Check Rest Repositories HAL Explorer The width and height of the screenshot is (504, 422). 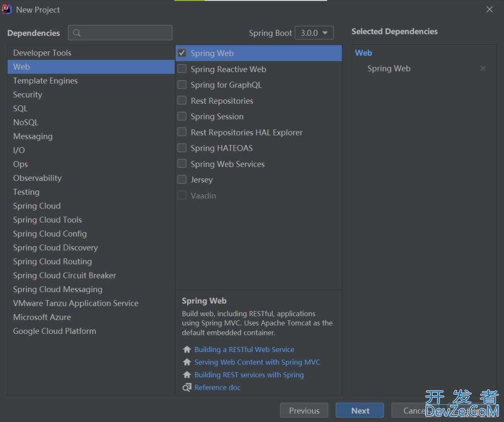[182, 132]
